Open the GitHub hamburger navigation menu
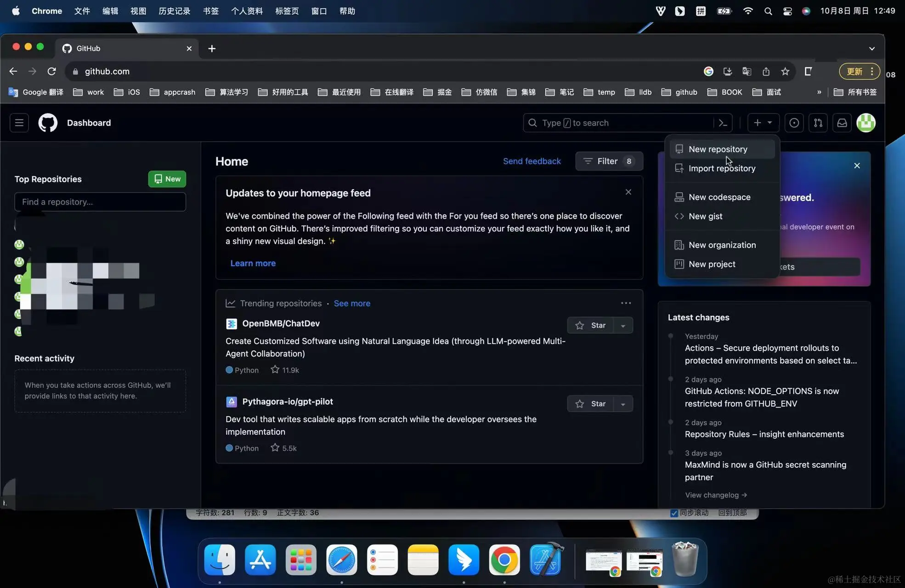 [19, 123]
